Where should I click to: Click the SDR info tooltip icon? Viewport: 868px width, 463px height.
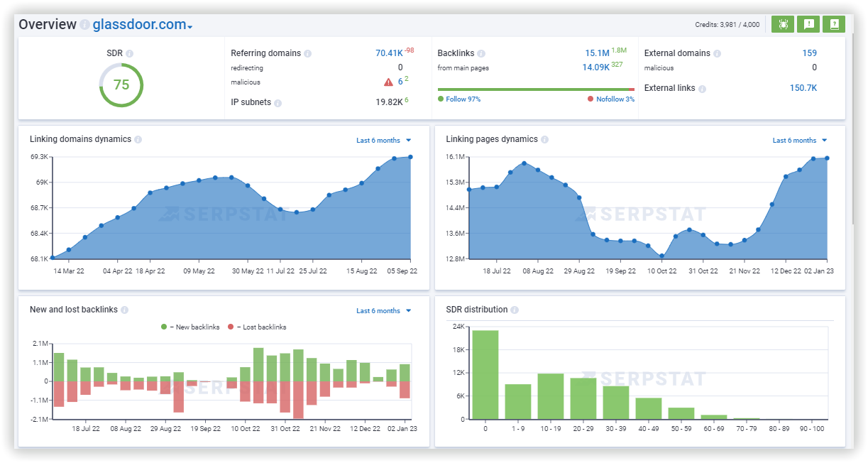click(129, 53)
